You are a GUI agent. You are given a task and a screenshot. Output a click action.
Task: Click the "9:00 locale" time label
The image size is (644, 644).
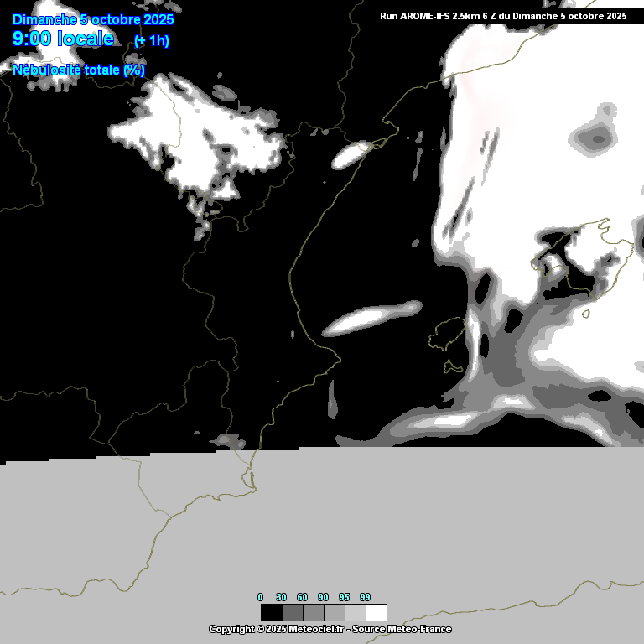(64, 39)
